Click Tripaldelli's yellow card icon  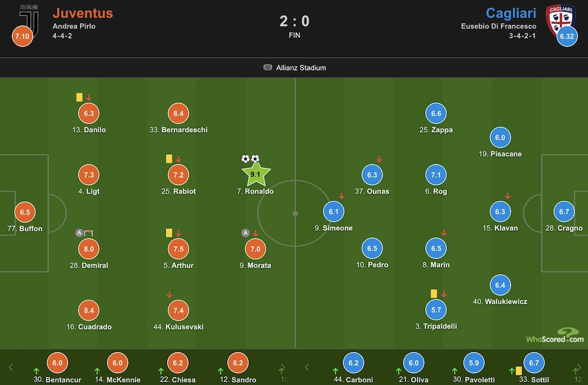coord(434,294)
